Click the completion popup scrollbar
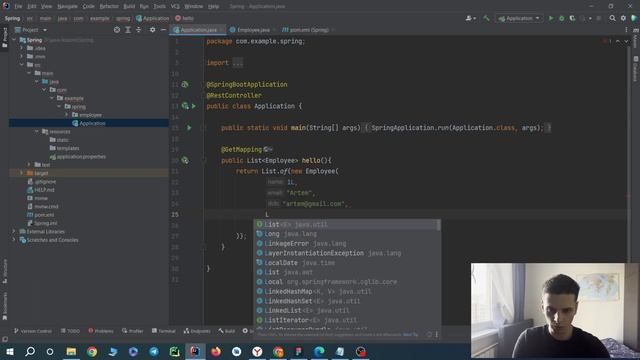 click(x=439, y=225)
